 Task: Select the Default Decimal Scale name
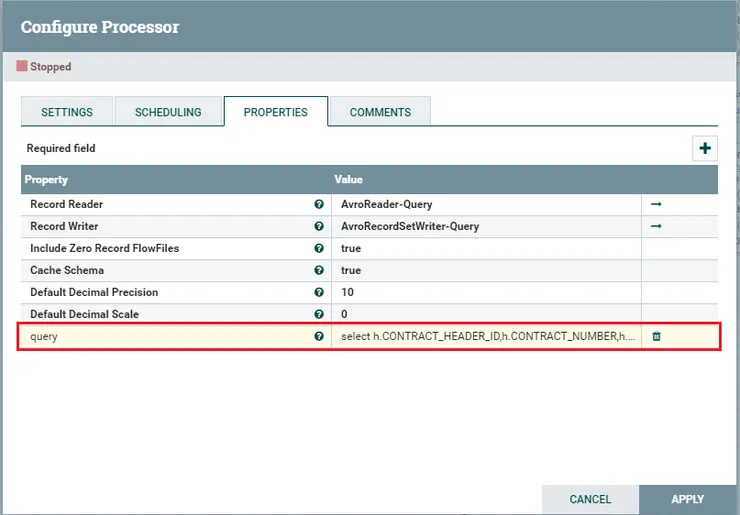coord(84,314)
